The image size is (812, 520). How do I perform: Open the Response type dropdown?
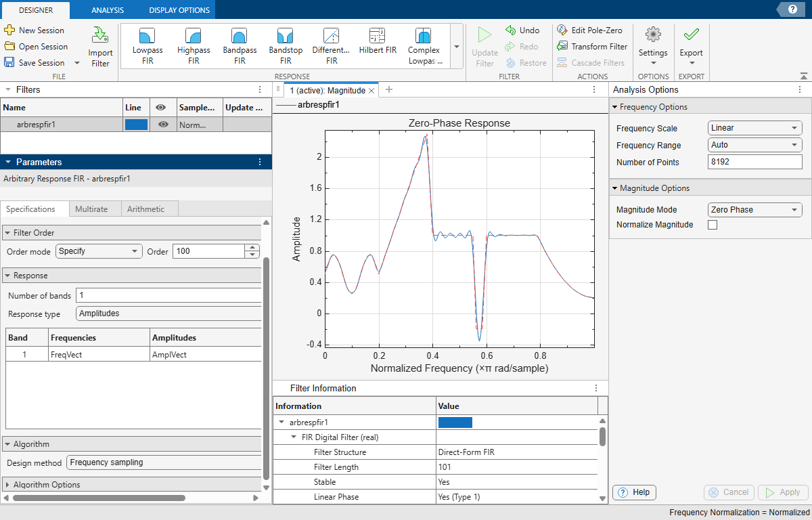(x=168, y=313)
